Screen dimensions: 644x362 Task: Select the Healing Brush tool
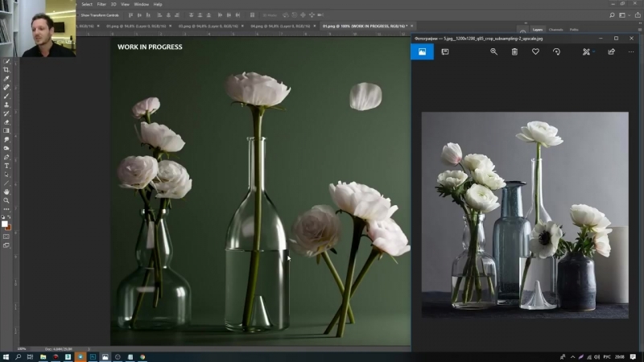click(x=6, y=87)
